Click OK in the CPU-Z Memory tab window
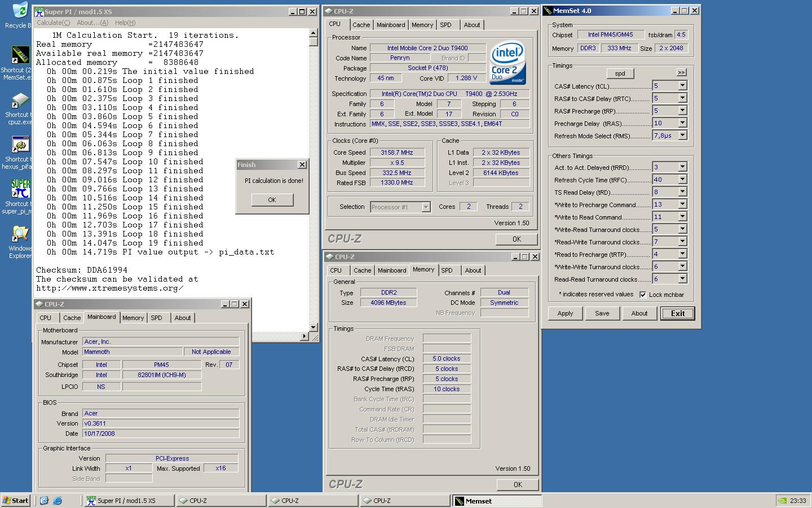 (x=518, y=484)
